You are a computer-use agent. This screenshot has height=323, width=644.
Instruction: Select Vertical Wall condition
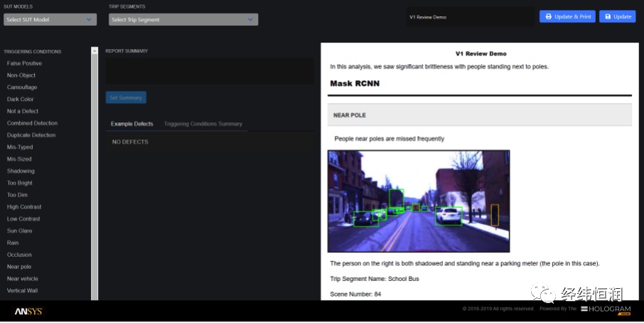22,290
